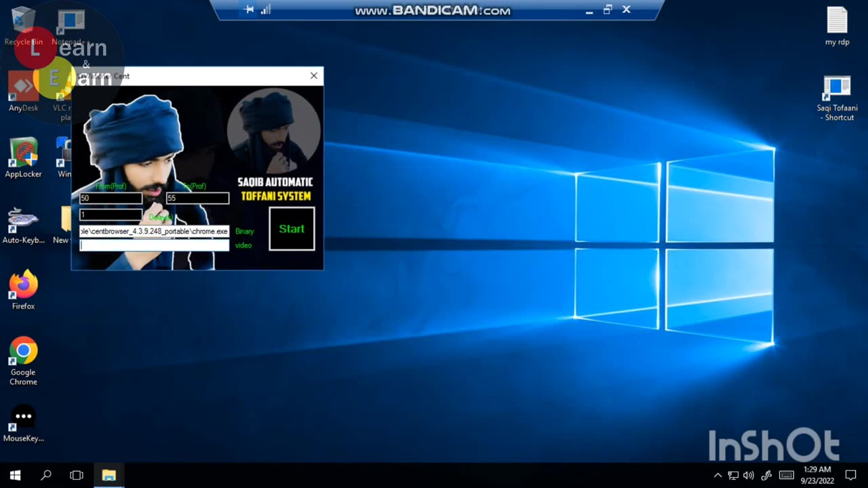Click the Delay field containing 1
Image resolution: width=868 pixels, height=488 pixels.
111,215
